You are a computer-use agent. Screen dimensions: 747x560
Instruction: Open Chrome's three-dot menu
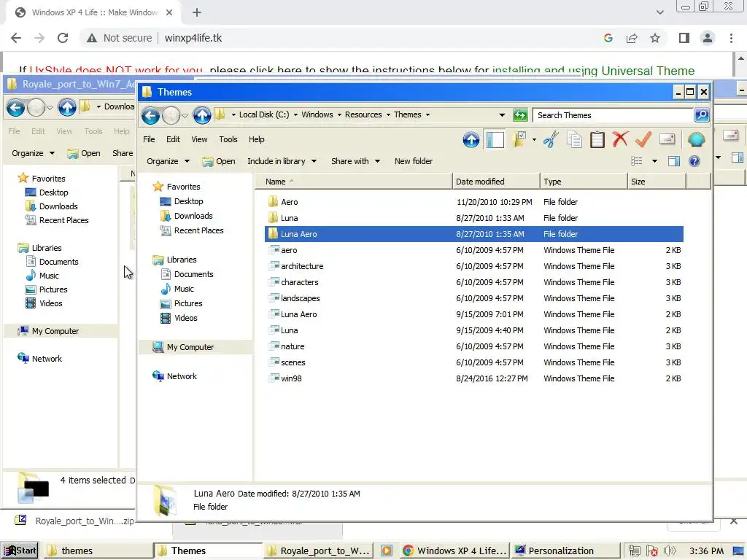731,38
